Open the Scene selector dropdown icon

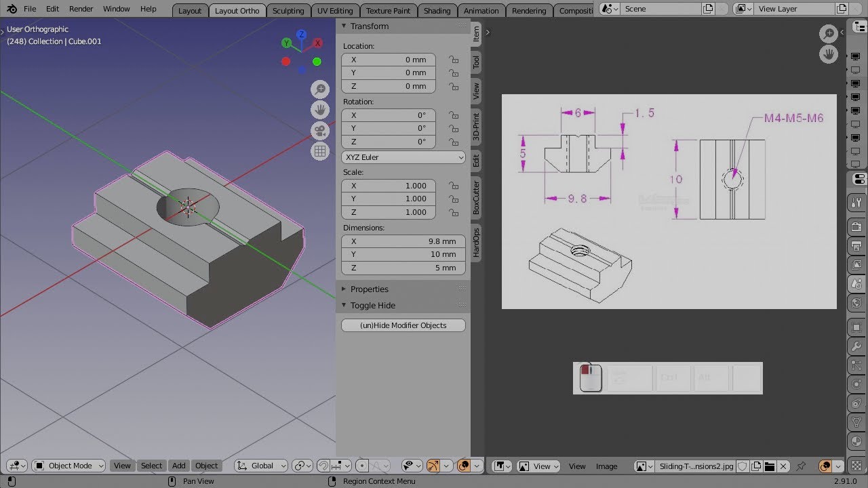(x=610, y=9)
